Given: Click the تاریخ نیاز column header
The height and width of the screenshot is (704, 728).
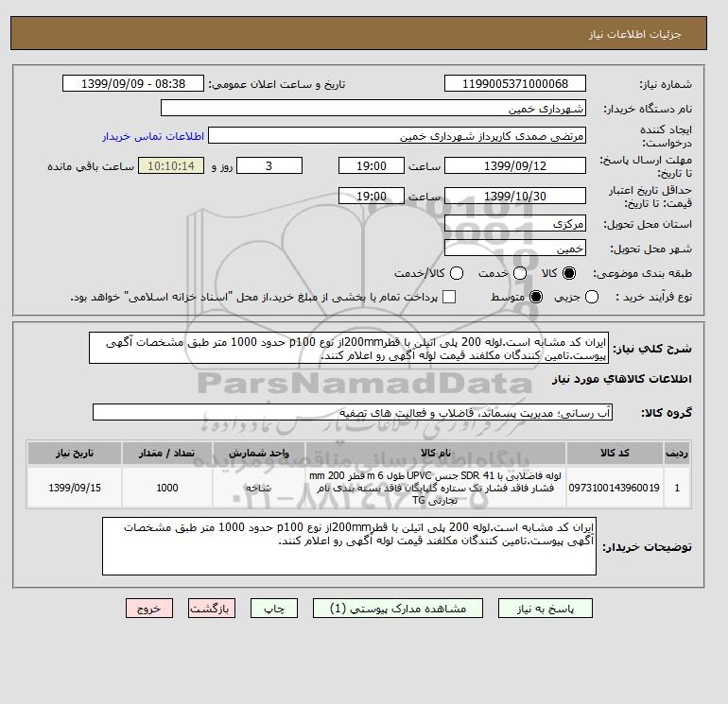Looking at the screenshot, I should 75,453.
